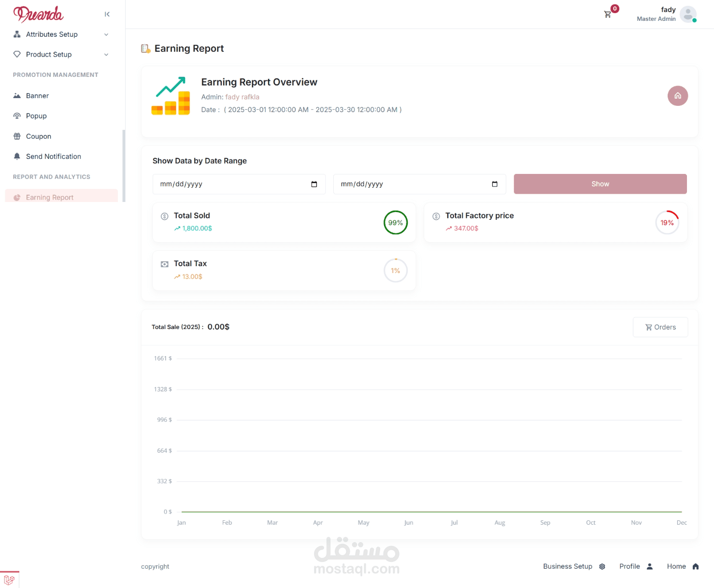Click the bell icon for Send Notification
The height and width of the screenshot is (588, 714).
[17, 157]
